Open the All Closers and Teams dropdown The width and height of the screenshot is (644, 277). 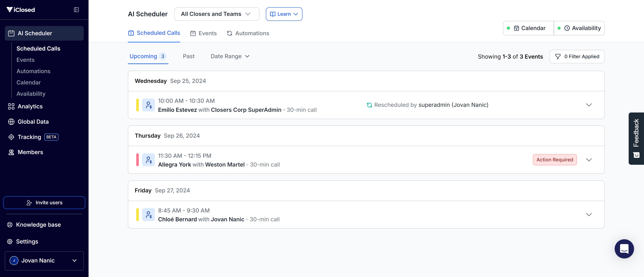pos(217,14)
